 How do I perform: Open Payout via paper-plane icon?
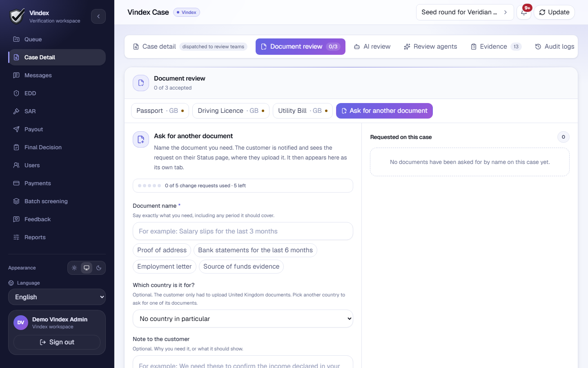pos(16,129)
